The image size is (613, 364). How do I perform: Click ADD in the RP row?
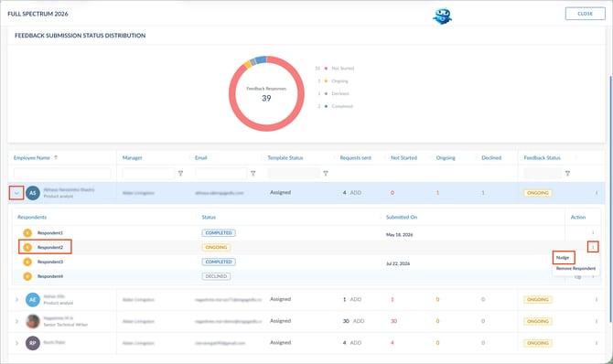[355, 343]
